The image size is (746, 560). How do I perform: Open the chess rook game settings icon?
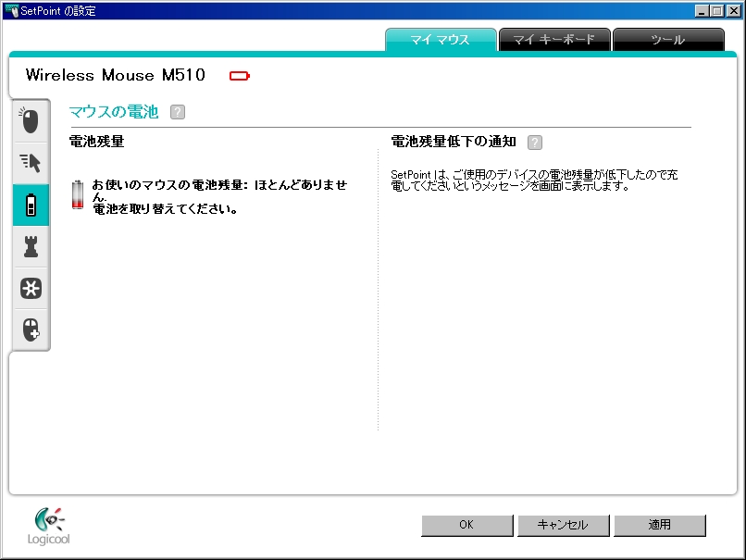(x=31, y=246)
